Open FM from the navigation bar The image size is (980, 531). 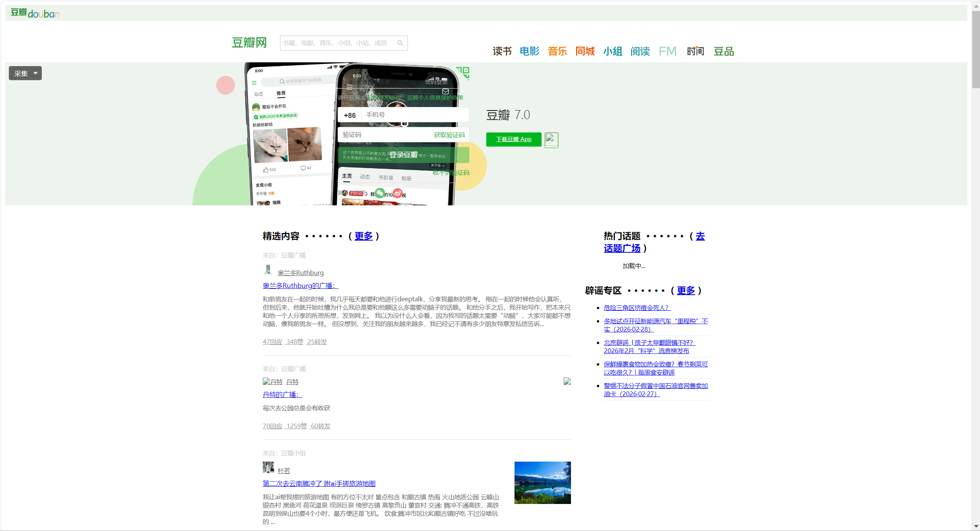tap(667, 51)
